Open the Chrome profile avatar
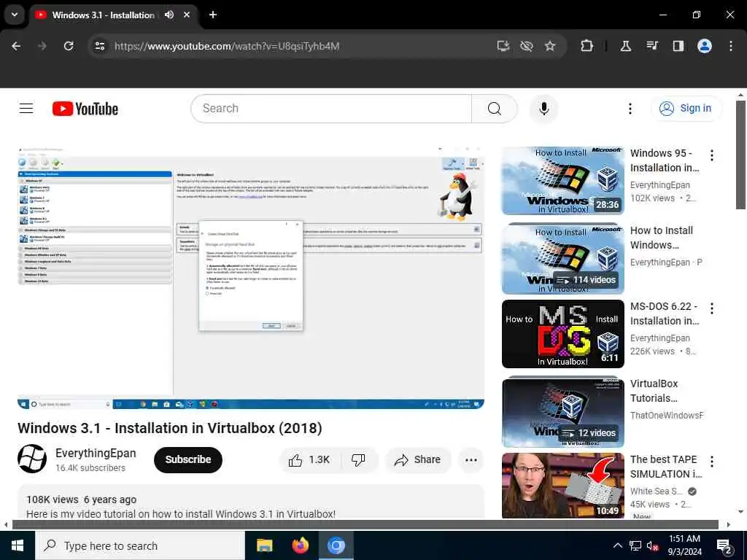Image resolution: width=747 pixels, height=560 pixels. click(705, 46)
